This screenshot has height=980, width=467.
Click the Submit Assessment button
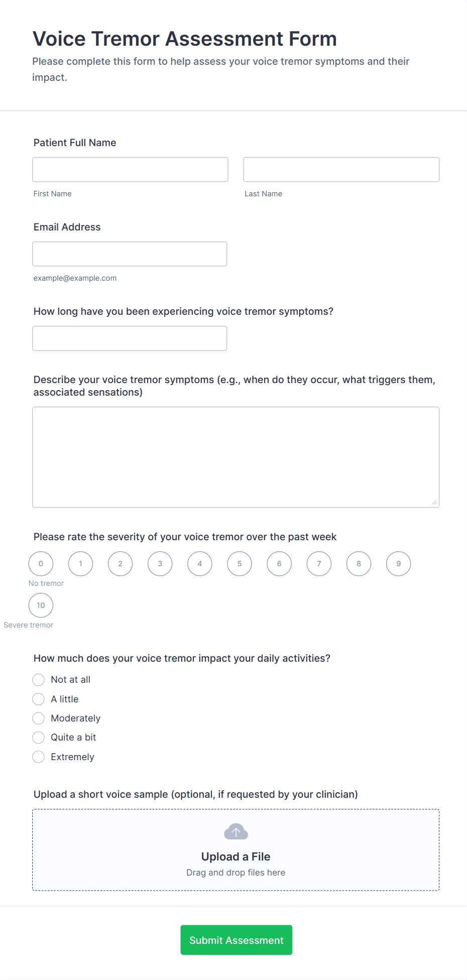point(236,940)
